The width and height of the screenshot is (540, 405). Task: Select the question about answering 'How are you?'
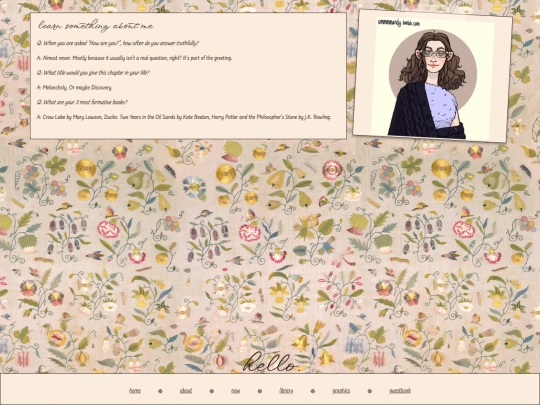click(x=118, y=43)
